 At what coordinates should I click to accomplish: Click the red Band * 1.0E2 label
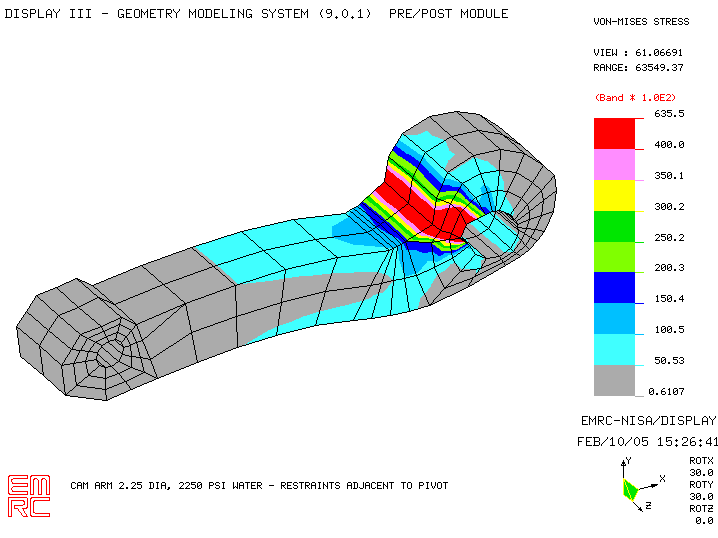coord(636,97)
